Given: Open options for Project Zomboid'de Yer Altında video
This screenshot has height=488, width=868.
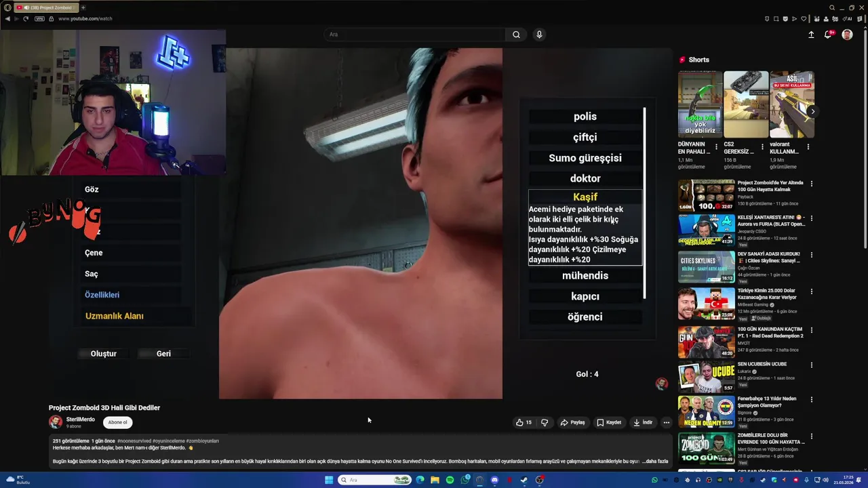Looking at the screenshot, I should (811, 184).
